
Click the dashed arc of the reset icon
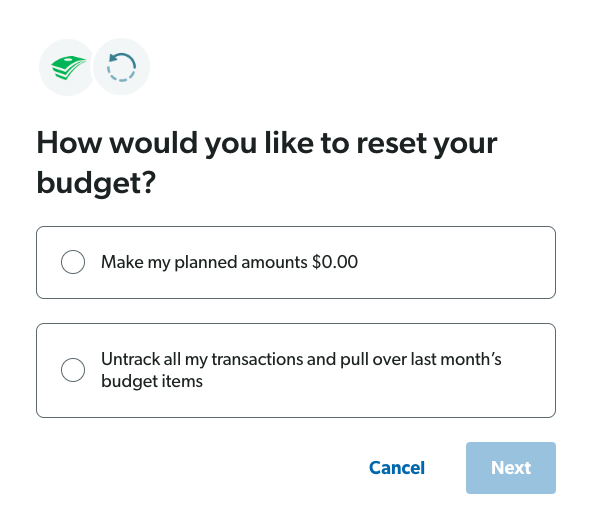pos(120,74)
